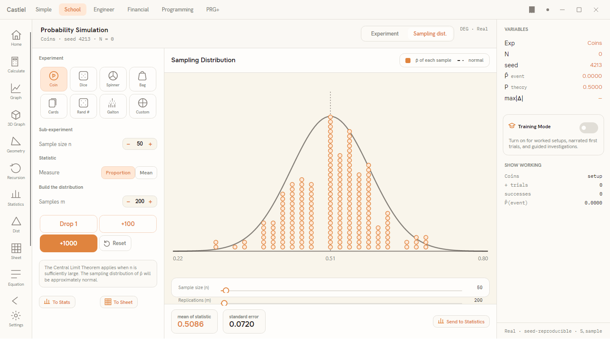
Task: Switch to the Simple mode tab
Action: coord(44,9)
